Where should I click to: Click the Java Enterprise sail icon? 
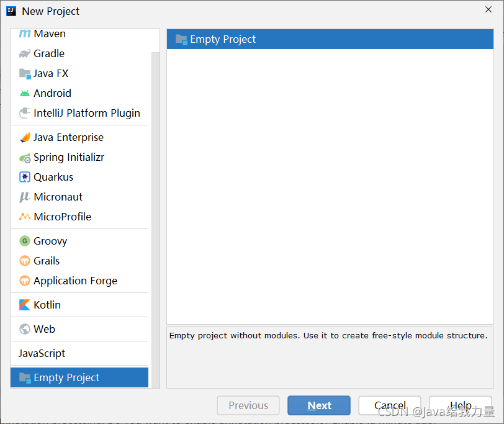click(x=25, y=137)
